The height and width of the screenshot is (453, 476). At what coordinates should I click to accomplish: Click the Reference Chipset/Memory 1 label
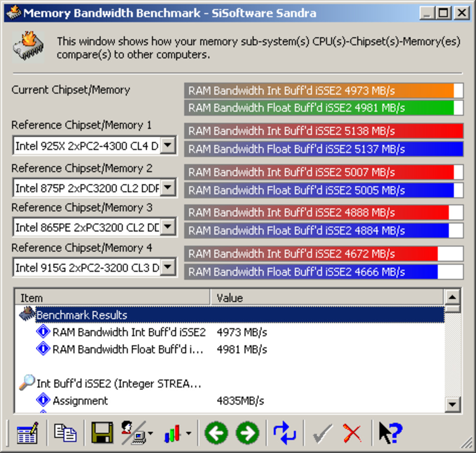(81, 125)
